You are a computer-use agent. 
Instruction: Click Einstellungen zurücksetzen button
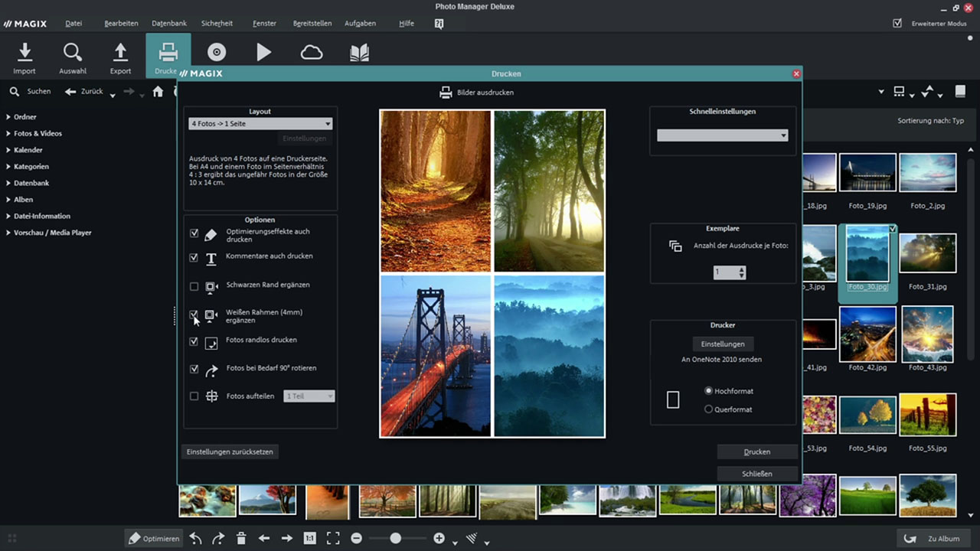pos(230,452)
